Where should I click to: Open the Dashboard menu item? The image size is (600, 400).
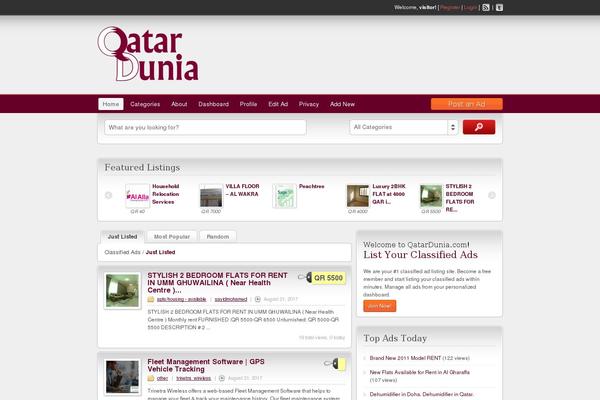pyautogui.click(x=214, y=104)
